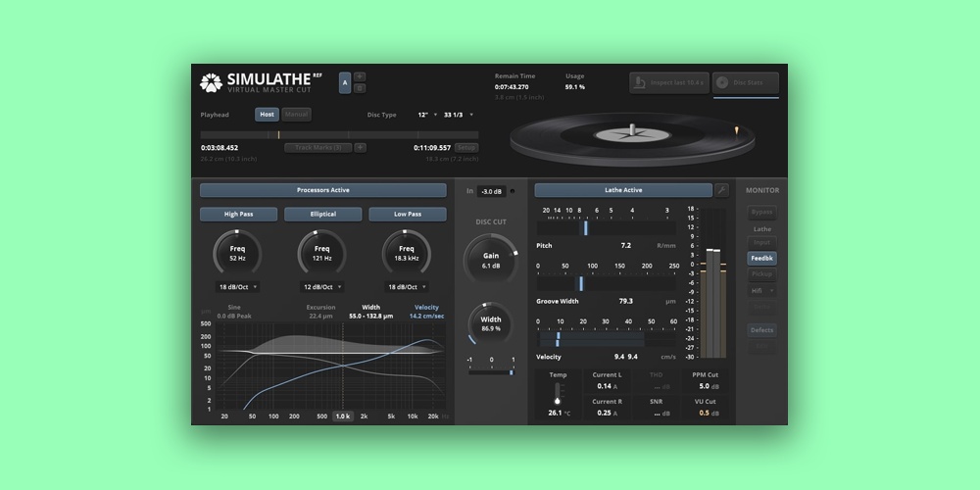Toggle Lathe Active
Viewport: 980px width, 490px height.
(x=623, y=190)
